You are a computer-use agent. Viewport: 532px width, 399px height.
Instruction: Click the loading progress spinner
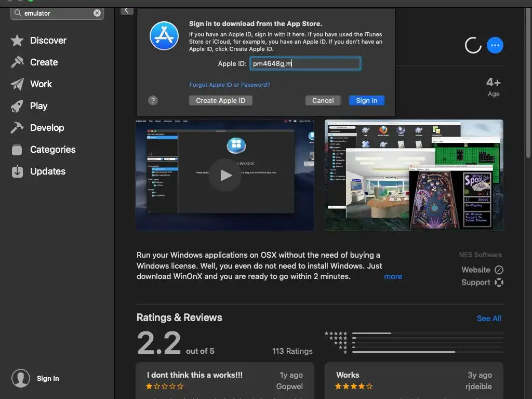pos(473,45)
